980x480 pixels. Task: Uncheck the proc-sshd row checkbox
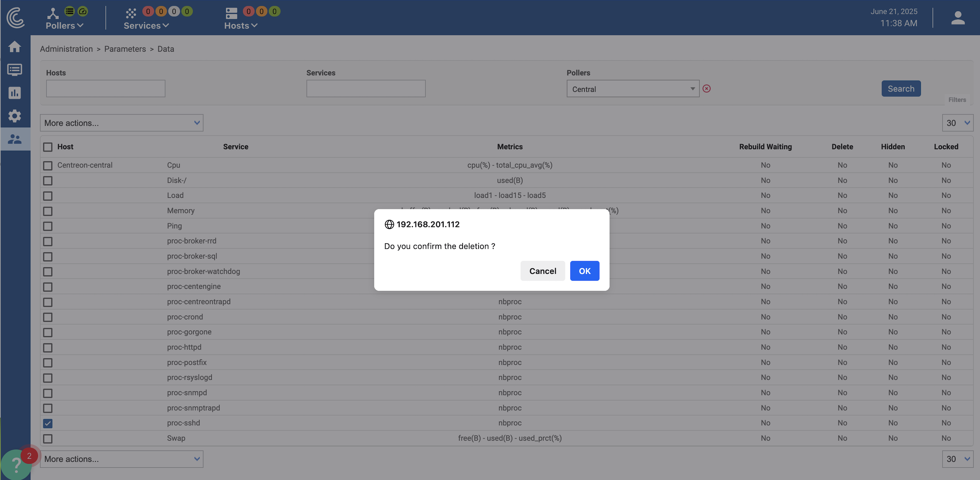(48, 423)
